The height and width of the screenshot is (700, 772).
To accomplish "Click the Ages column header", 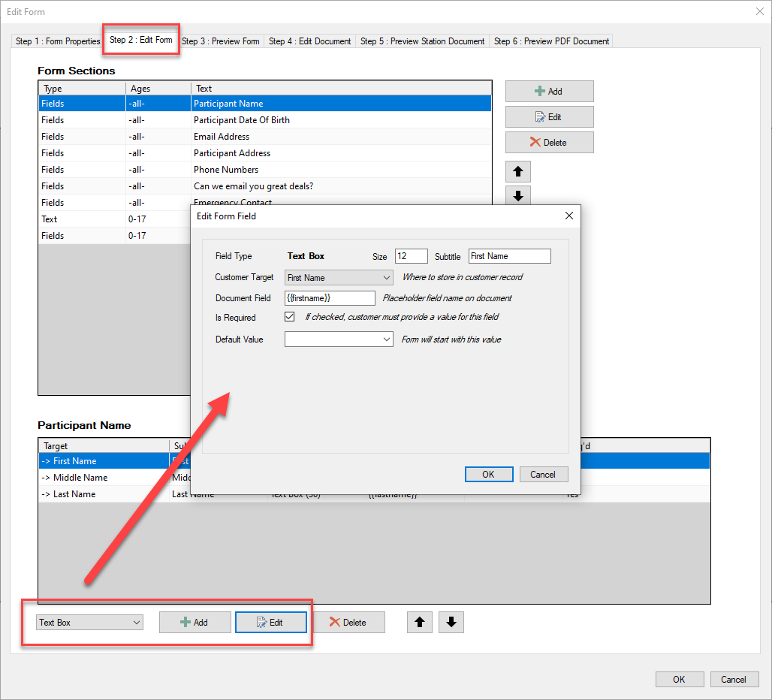I will [x=158, y=88].
